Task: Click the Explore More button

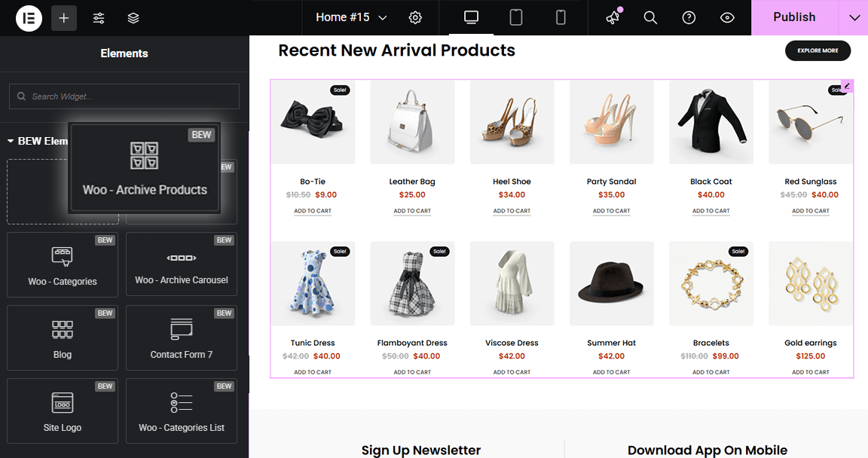Action: click(x=818, y=50)
